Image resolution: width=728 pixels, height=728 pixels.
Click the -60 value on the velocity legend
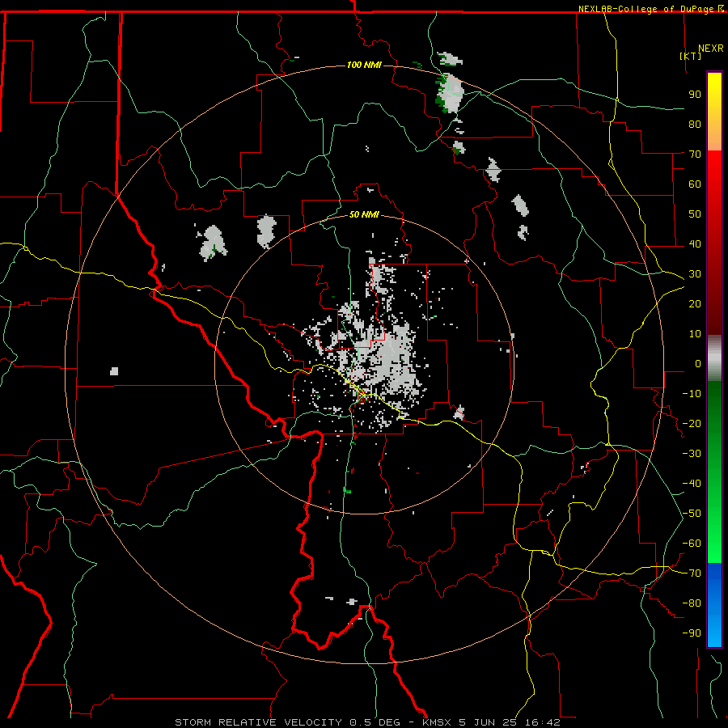pos(692,544)
